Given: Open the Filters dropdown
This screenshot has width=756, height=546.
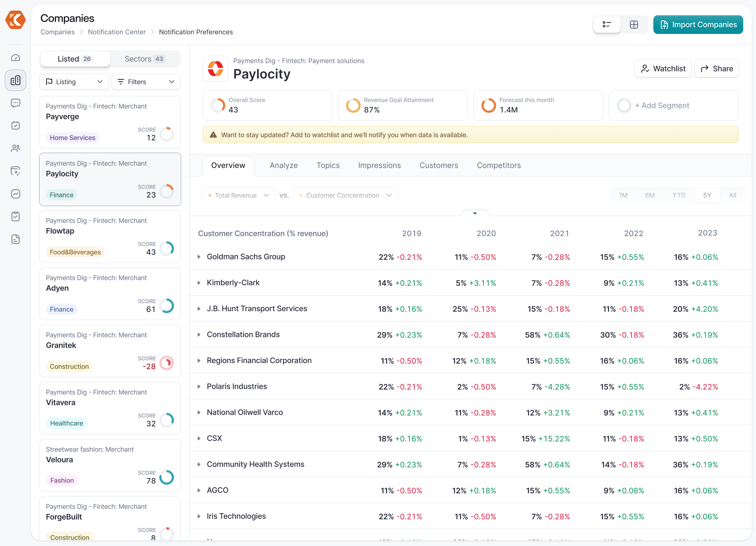Looking at the screenshot, I should [146, 82].
